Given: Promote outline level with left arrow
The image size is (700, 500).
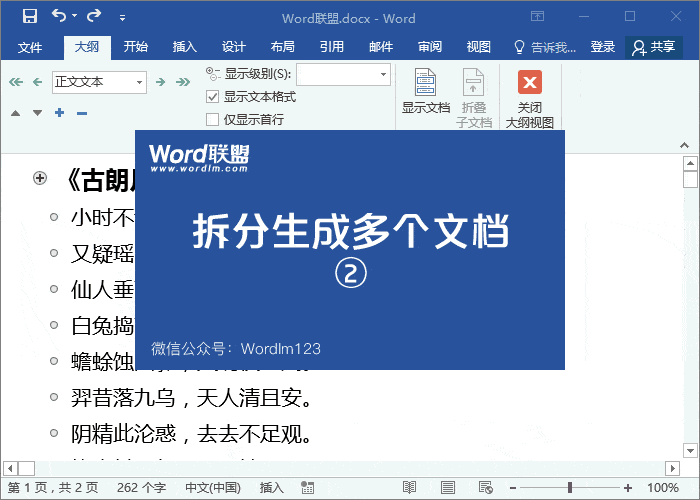Looking at the screenshot, I should point(38,82).
